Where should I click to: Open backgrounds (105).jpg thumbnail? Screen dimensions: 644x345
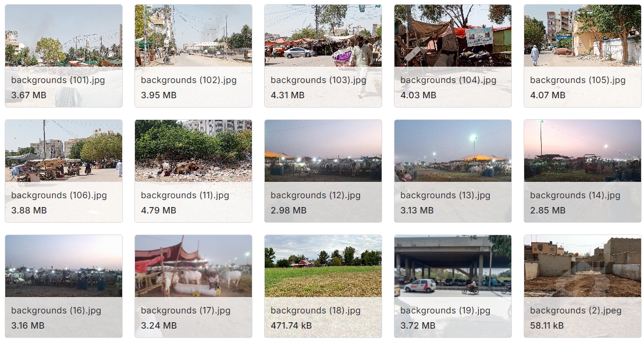(x=583, y=35)
